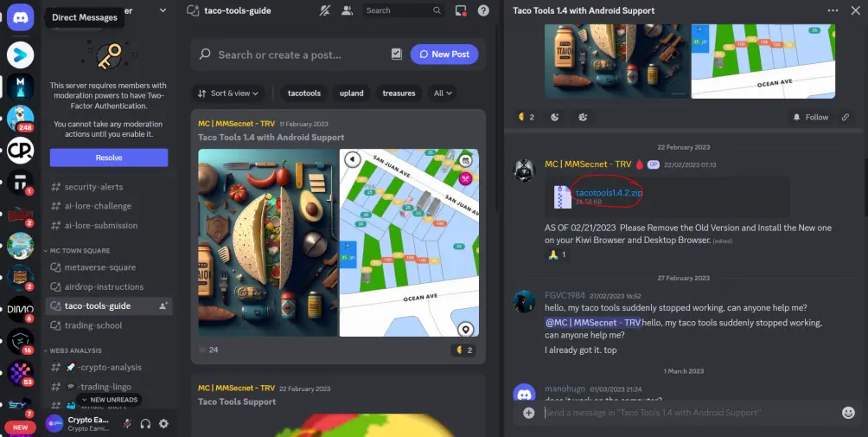Screen dimensions: 868x437
Task: Open the thread's three-dot more menu
Action: click(833, 10)
